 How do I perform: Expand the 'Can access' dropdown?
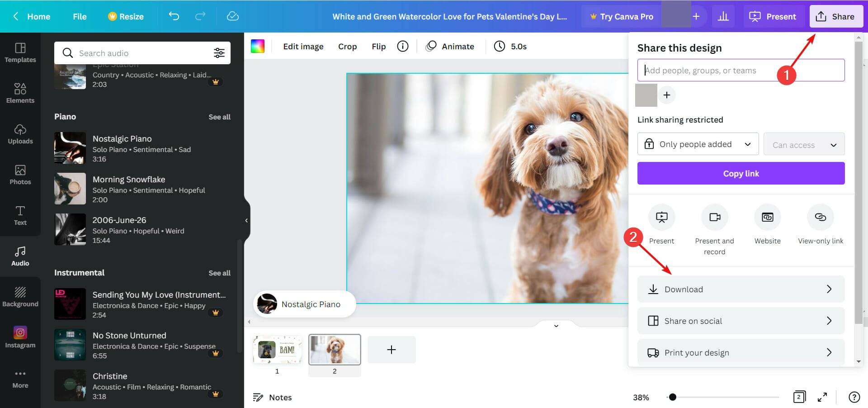804,144
